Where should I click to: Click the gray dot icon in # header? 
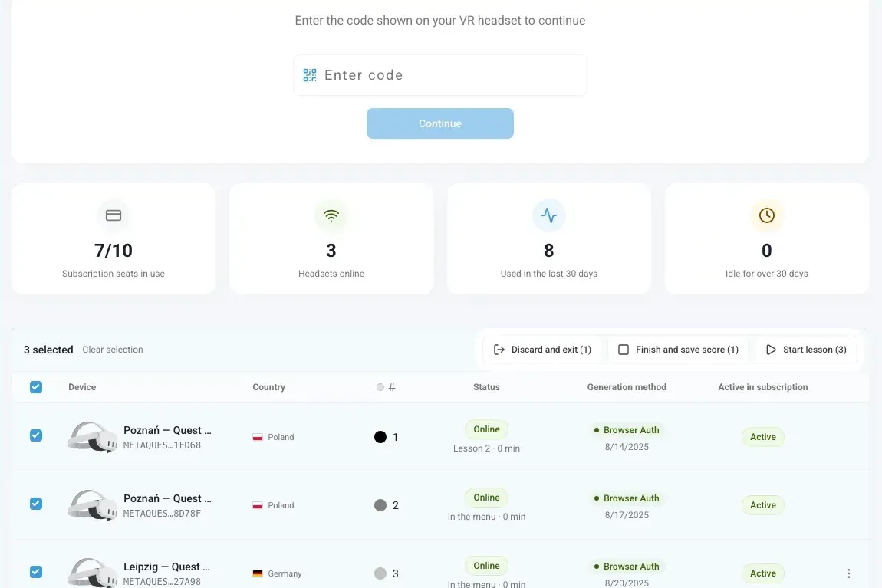pos(380,386)
